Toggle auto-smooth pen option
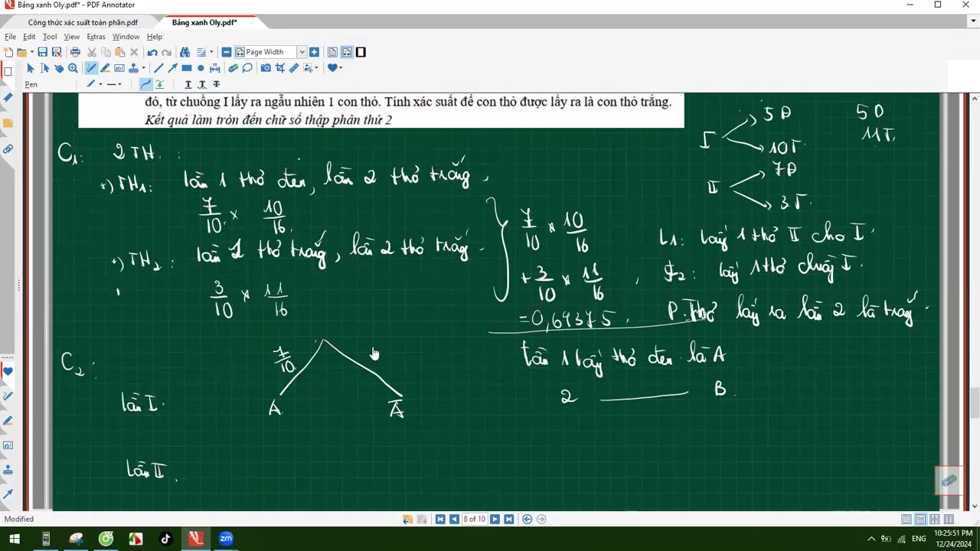The width and height of the screenshot is (980, 551). pyautogui.click(x=159, y=84)
